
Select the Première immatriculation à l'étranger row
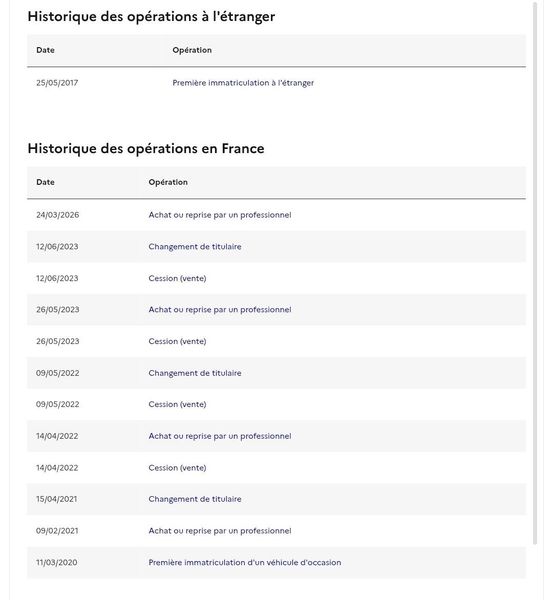tap(276, 83)
